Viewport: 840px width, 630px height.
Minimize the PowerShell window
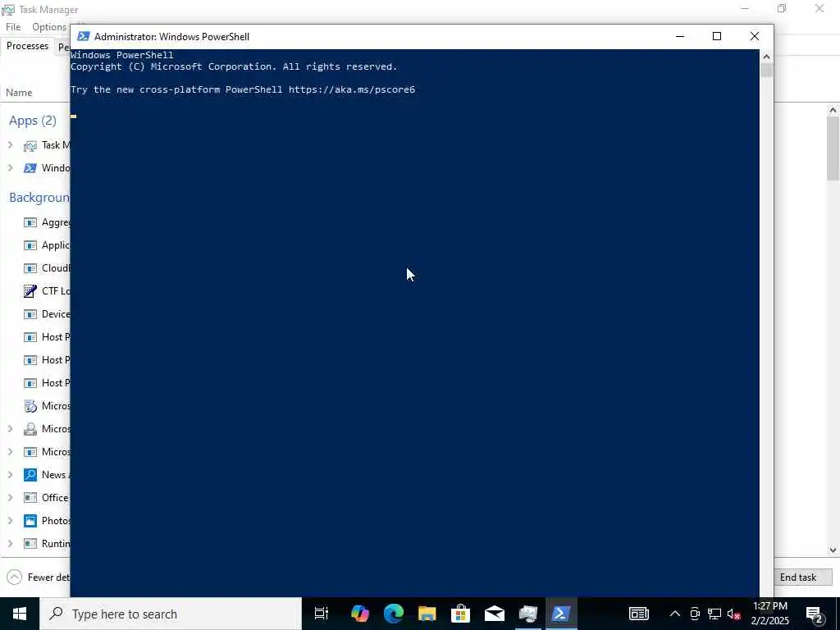coord(680,36)
